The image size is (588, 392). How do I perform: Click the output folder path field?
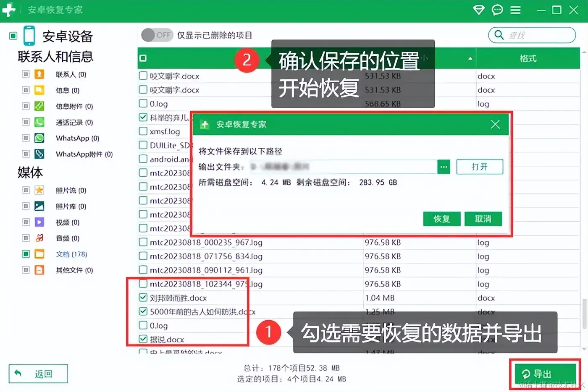coord(343,167)
